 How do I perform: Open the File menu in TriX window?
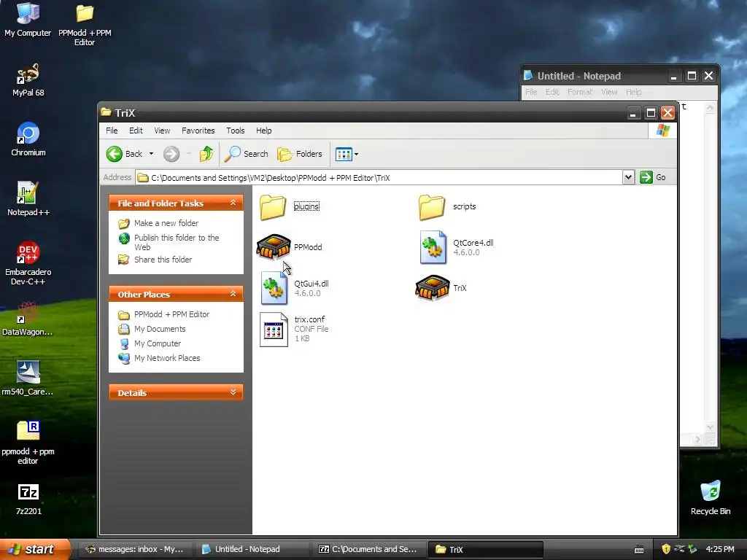click(x=112, y=131)
